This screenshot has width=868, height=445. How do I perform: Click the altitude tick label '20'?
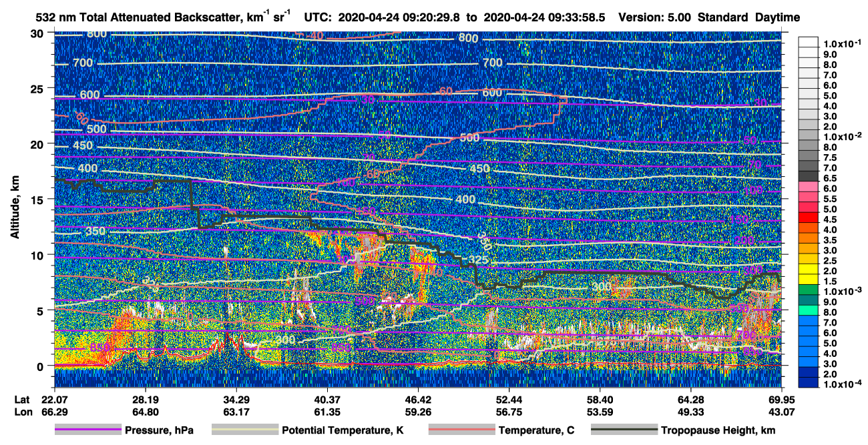click(38, 143)
